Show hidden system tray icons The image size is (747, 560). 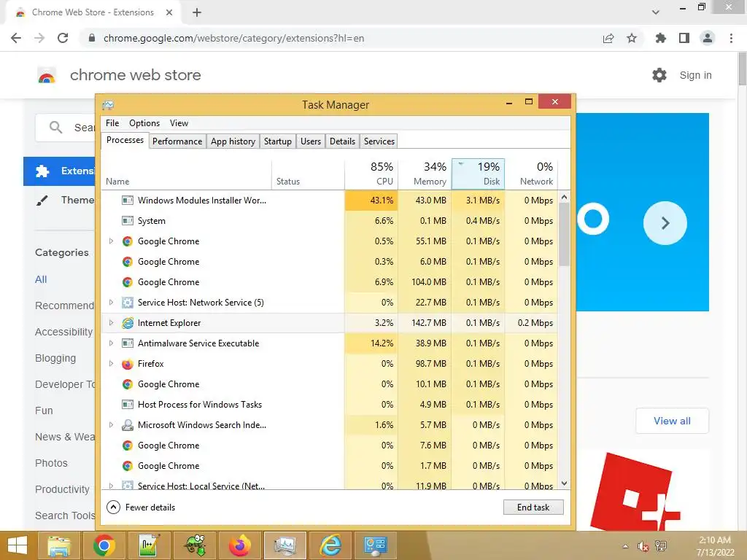click(x=625, y=546)
